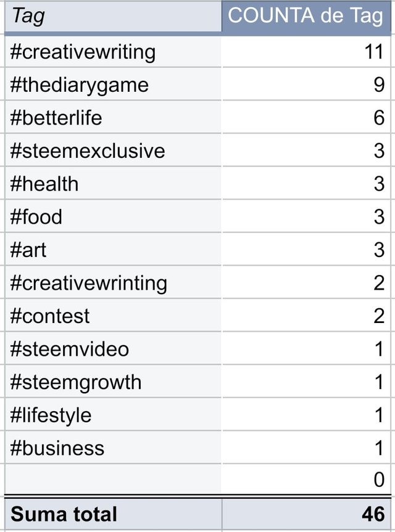The width and height of the screenshot is (395, 532).
Task: Click the #thediarygame tag cell
Action: point(113,84)
